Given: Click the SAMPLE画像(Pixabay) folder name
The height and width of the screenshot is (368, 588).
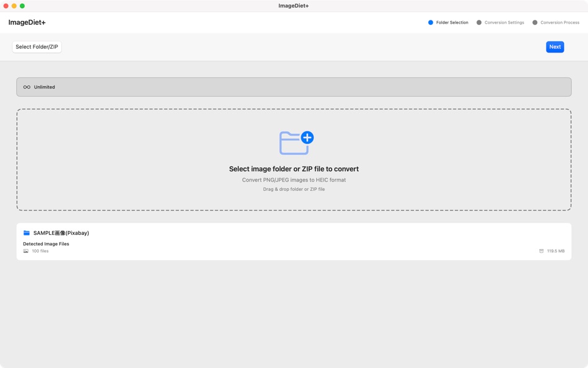Looking at the screenshot, I should tap(61, 232).
